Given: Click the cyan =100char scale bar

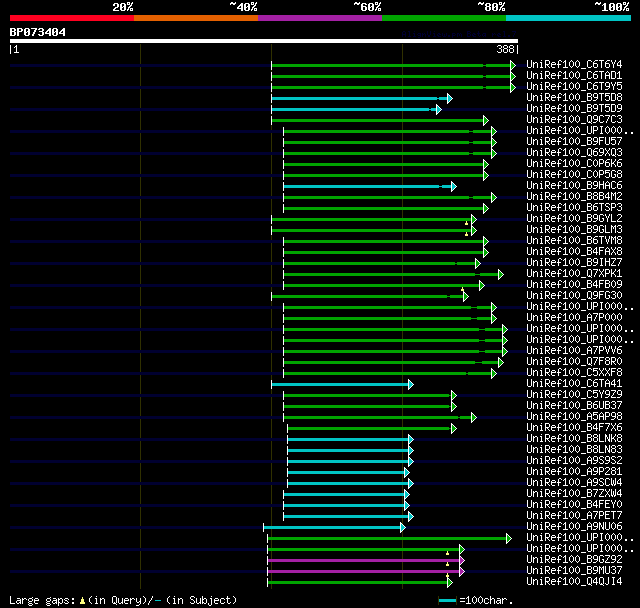Looking at the screenshot, I should [447, 600].
